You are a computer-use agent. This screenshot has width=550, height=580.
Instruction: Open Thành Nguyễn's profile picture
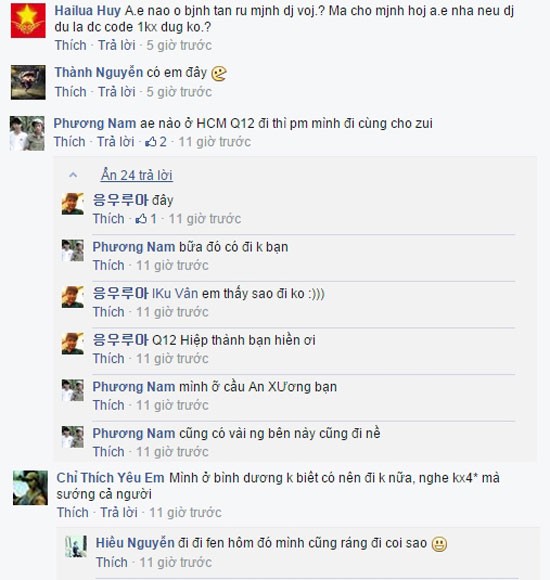28,82
